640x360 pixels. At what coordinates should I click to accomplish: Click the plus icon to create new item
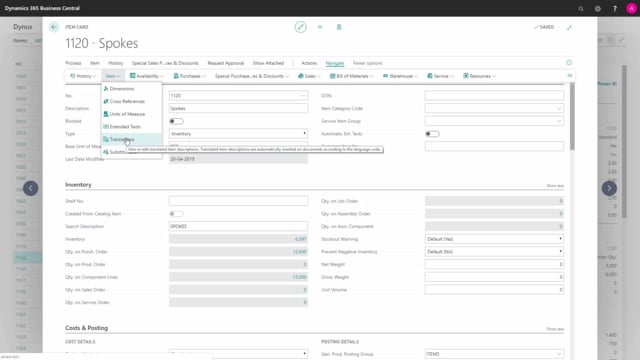point(320,27)
